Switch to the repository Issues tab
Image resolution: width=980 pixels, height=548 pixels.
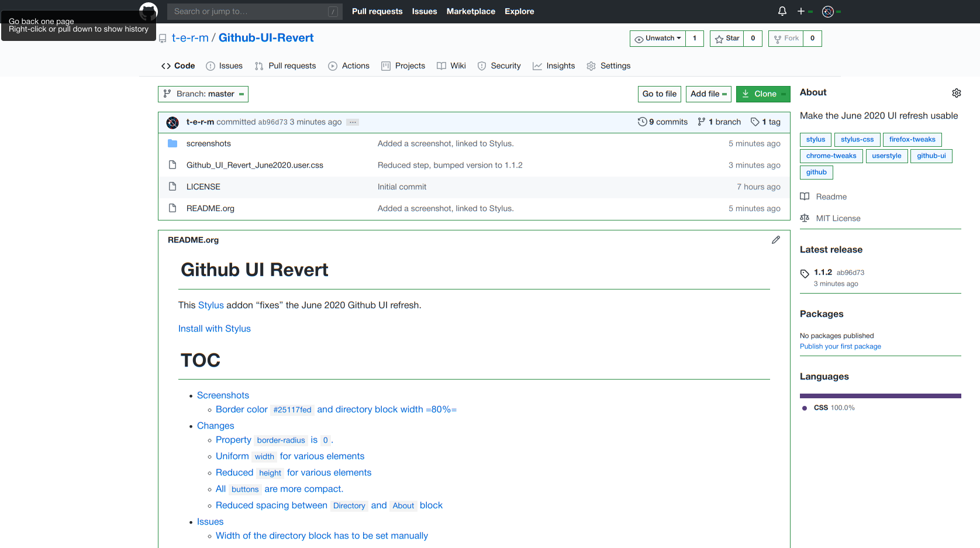pyautogui.click(x=224, y=66)
